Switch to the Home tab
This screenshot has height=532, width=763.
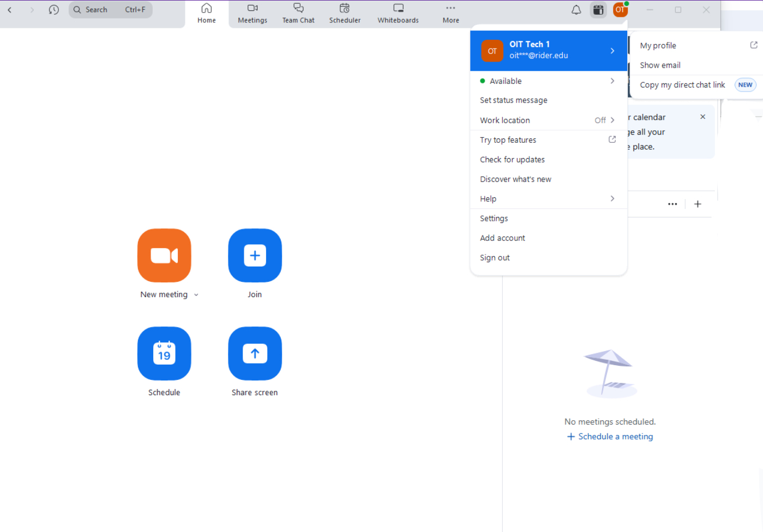[207, 14]
